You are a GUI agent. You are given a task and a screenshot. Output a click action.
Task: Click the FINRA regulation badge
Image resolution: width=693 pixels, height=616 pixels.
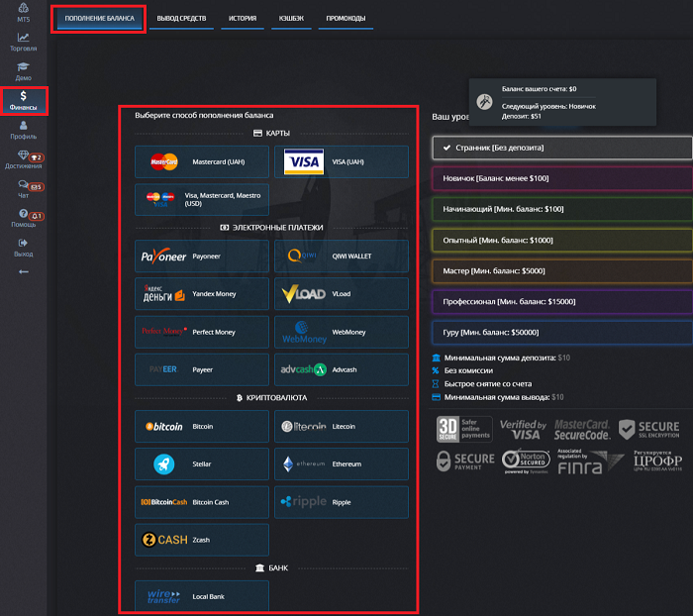point(590,462)
